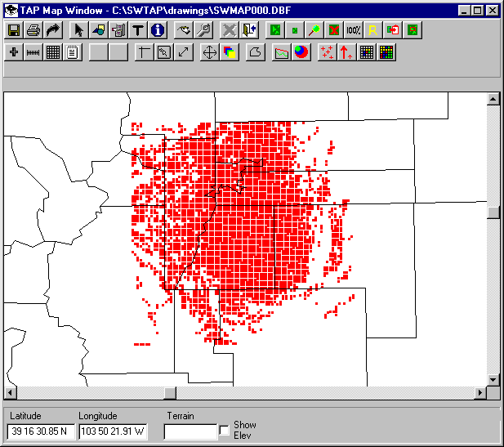The image size is (504, 447).
Task: Click the white grid with colored dots
Action: [x=367, y=52]
